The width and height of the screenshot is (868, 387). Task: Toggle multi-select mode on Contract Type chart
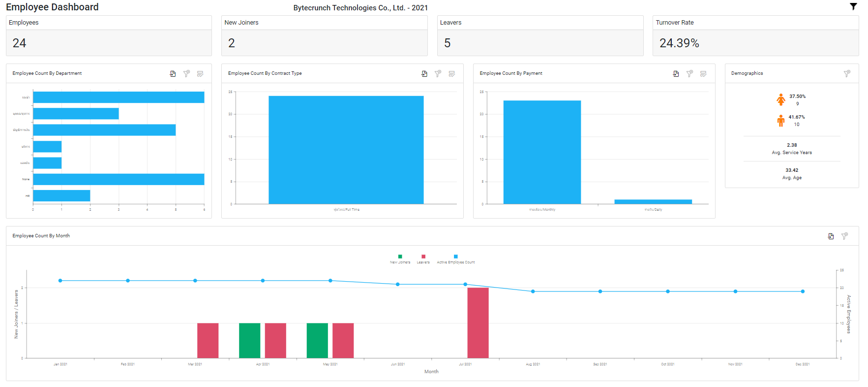pyautogui.click(x=451, y=74)
